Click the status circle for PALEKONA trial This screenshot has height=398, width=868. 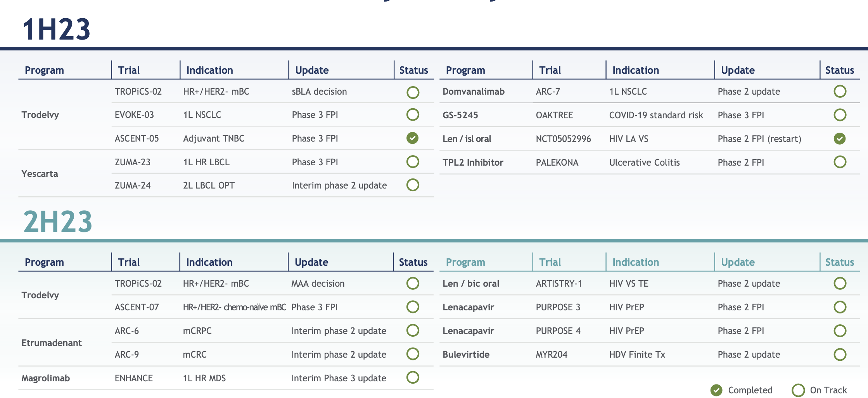(x=839, y=162)
